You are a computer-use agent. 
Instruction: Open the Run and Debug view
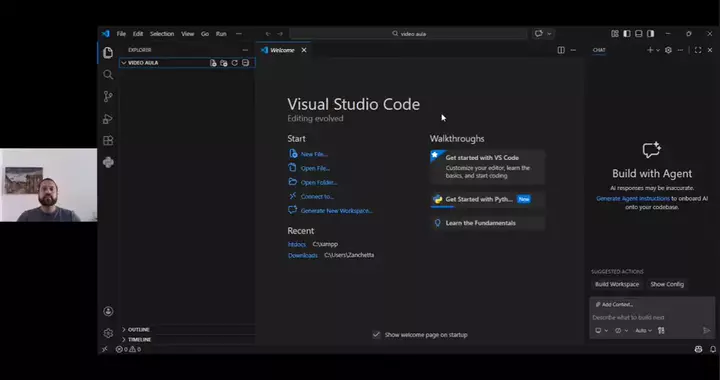108,118
